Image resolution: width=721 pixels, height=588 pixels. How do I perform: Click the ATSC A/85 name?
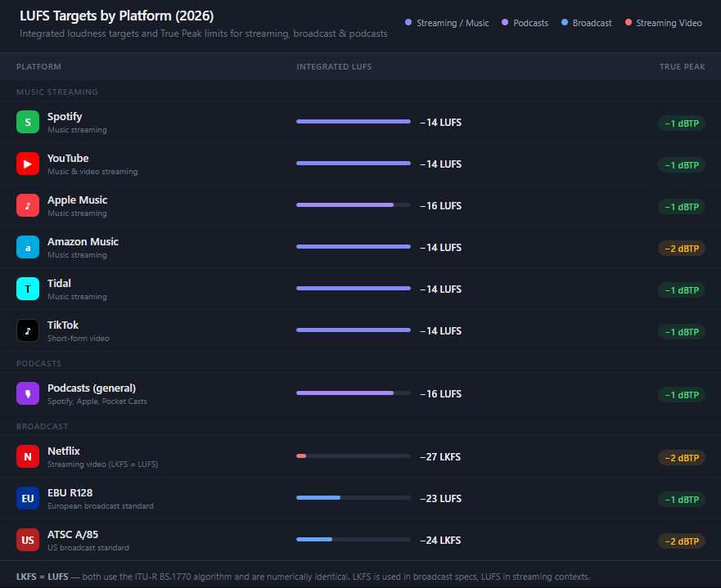click(73, 535)
